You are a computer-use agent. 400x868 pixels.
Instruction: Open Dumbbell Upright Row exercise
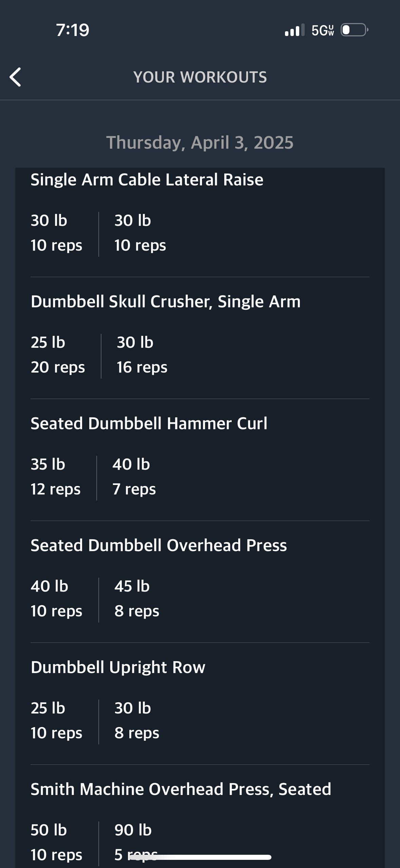118,667
